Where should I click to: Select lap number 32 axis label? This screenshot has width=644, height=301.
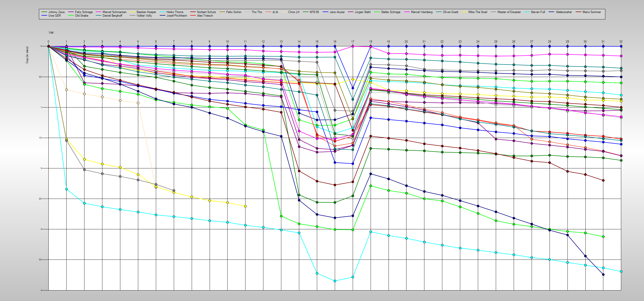(621, 41)
